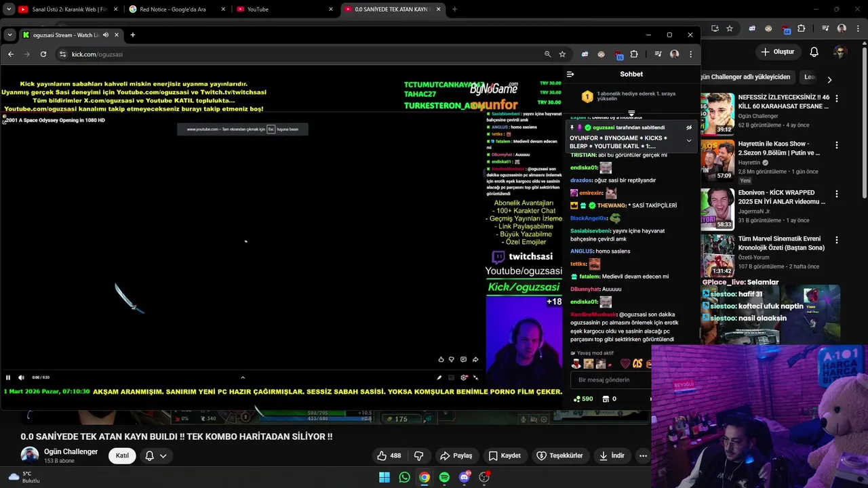The height and width of the screenshot is (488, 868).
Task: Open tab search dropdown in back YouTube window
Action: pos(9,9)
